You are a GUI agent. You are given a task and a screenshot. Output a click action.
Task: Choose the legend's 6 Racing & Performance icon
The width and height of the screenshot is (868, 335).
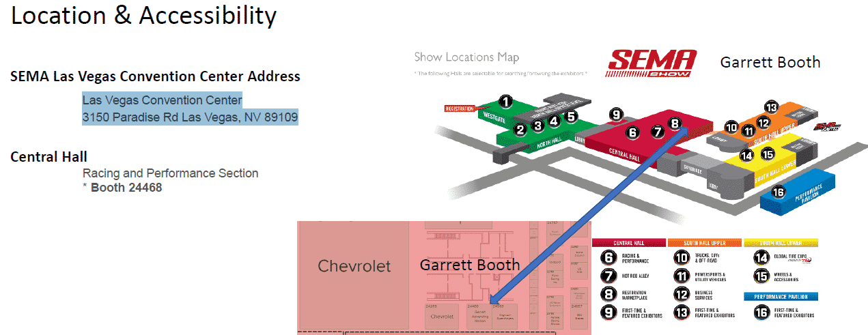point(608,258)
